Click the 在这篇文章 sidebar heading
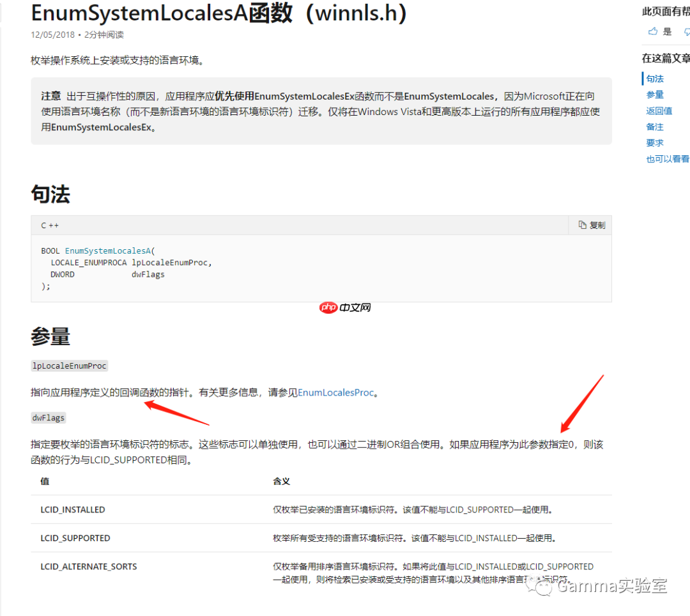The image size is (690, 616). 665,58
